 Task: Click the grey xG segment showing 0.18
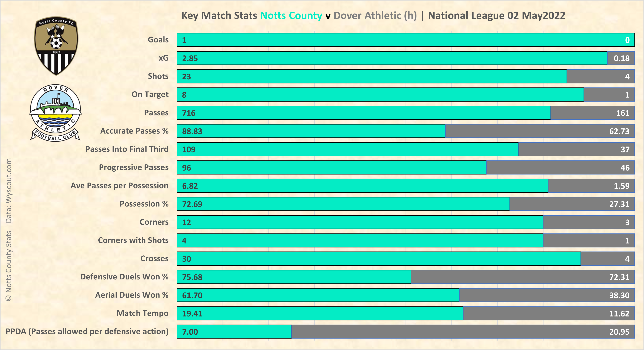pyautogui.click(x=621, y=58)
